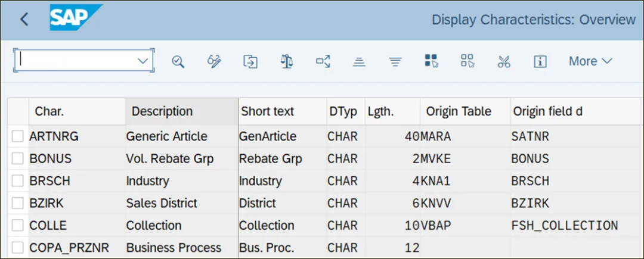Click the FSH_COLLECTION origin field cell

click(x=564, y=226)
